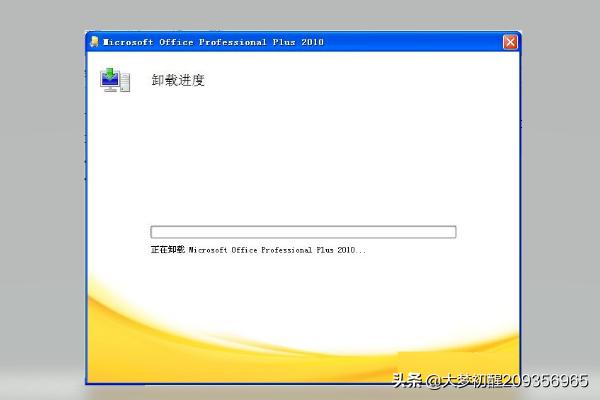Click the right end of the progress bar

click(x=451, y=232)
